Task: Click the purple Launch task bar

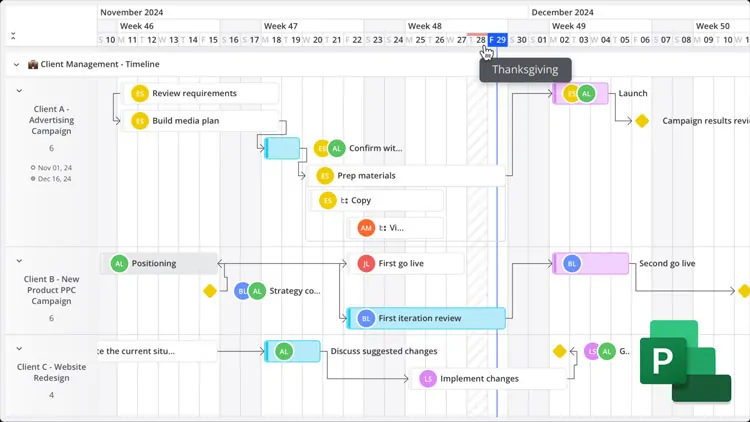Action: [580, 93]
